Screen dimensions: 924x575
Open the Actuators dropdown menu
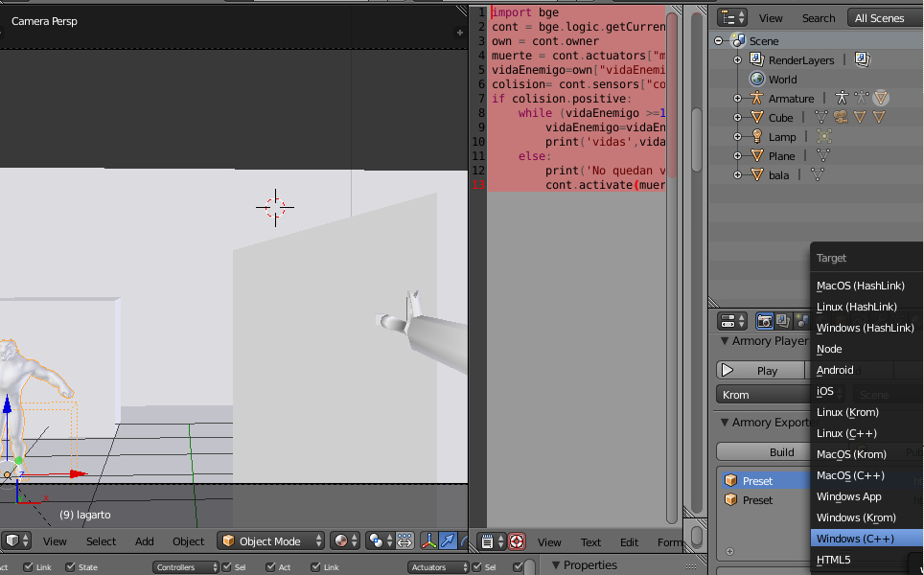438,566
